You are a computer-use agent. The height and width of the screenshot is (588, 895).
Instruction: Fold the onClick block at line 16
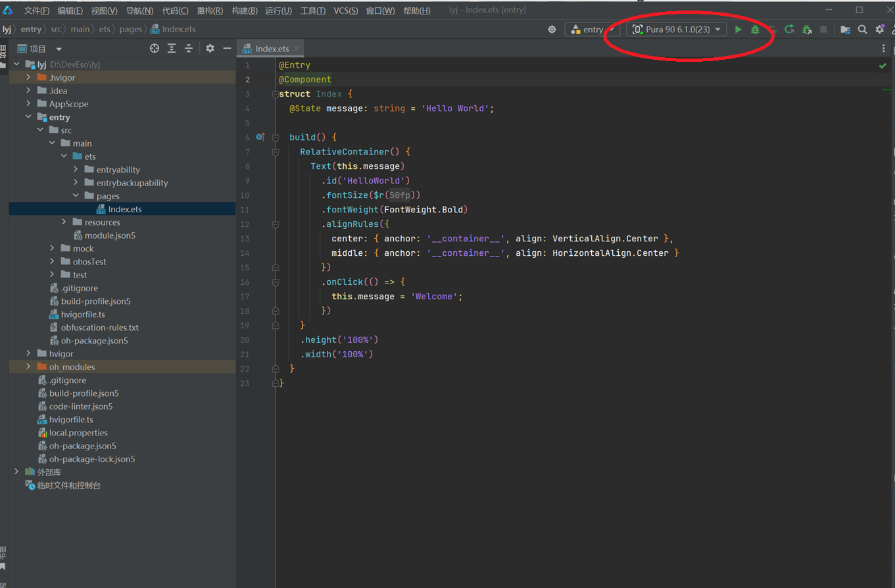pyautogui.click(x=276, y=282)
